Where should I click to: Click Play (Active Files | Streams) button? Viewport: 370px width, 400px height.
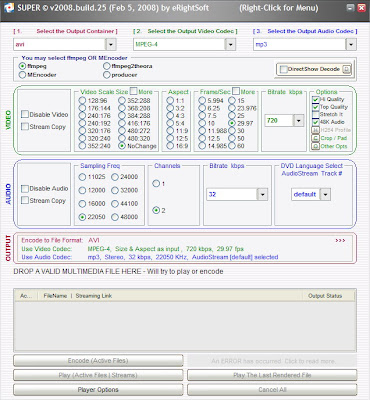coord(98,375)
